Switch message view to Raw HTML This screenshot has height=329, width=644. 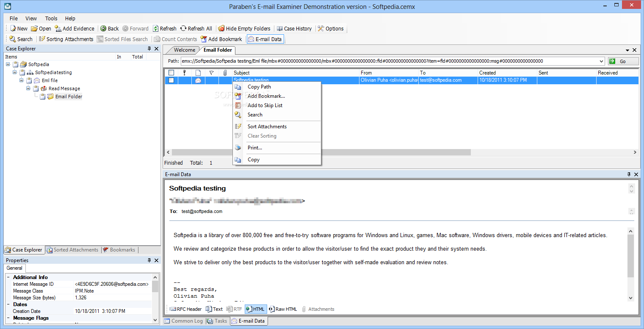(x=283, y=309)
